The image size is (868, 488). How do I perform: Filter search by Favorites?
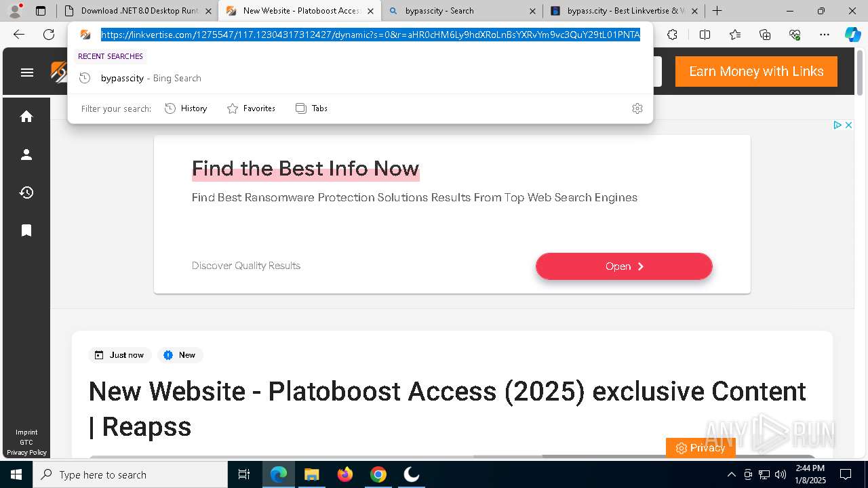pyautogui.click(x=251, y=108)
